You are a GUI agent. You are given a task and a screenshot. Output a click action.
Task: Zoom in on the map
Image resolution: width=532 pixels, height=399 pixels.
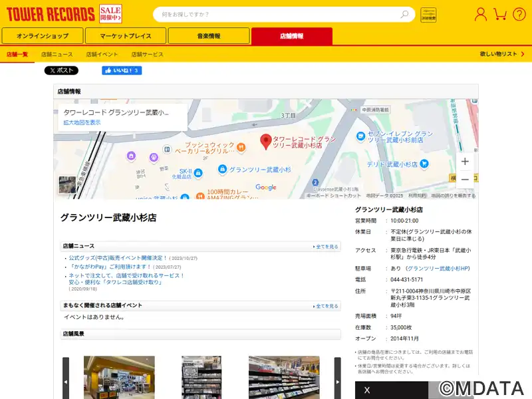(x=465, y=162)
